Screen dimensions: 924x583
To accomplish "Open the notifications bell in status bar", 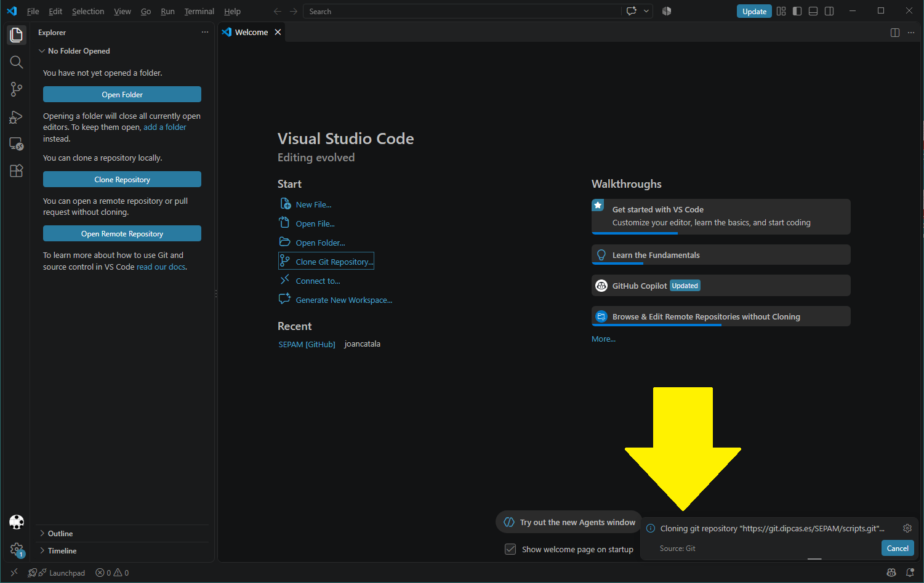I will (x=910, y=573).
